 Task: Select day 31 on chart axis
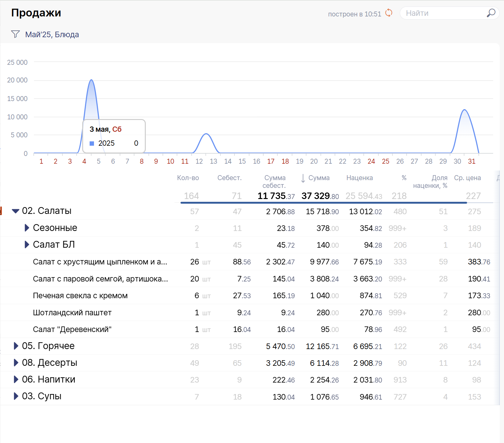(471, 162)
